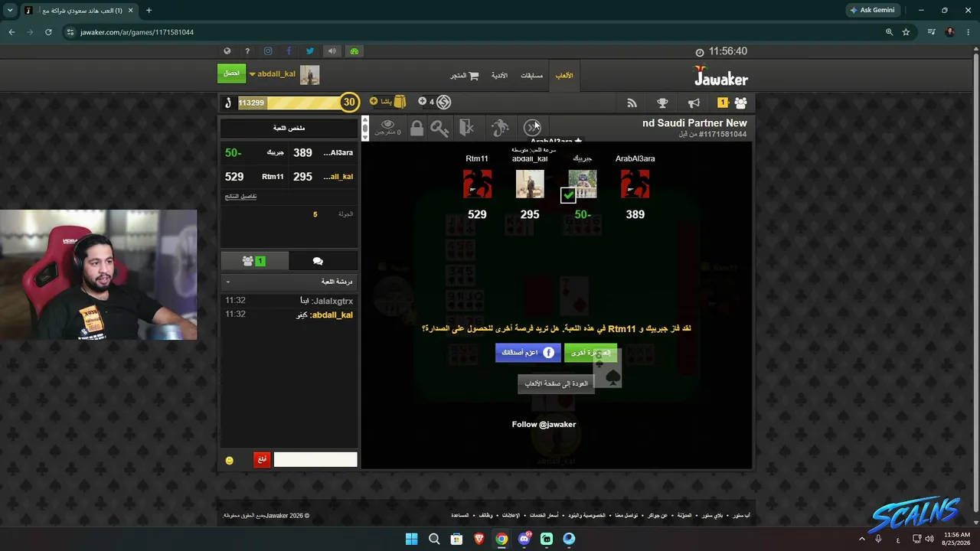
Task: Collapse game chat header arrow
Action: coord(227,282)
